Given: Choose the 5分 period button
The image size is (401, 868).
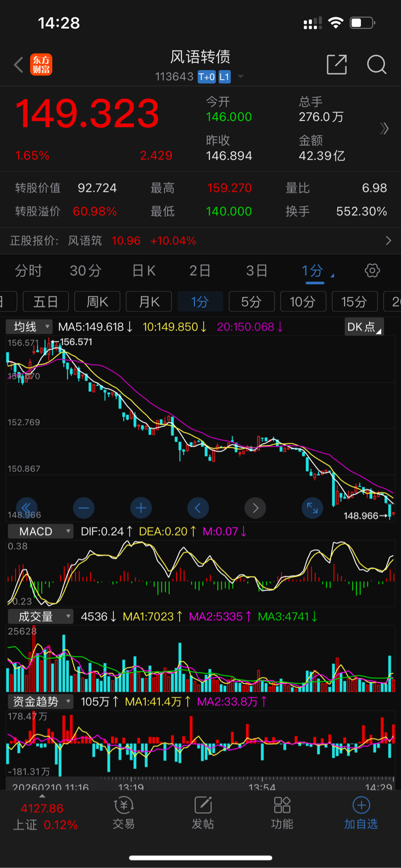Looking at the screenshot, I should pos(252,302).
